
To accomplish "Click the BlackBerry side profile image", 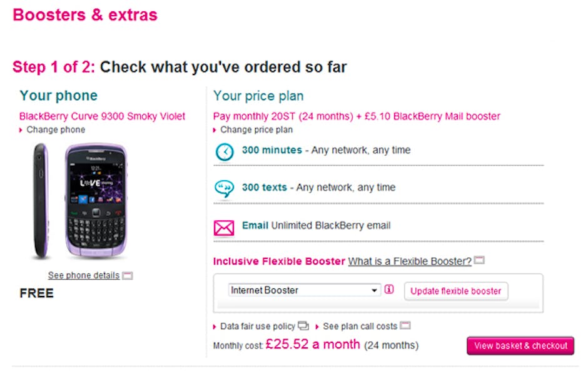I will [41, 200].
